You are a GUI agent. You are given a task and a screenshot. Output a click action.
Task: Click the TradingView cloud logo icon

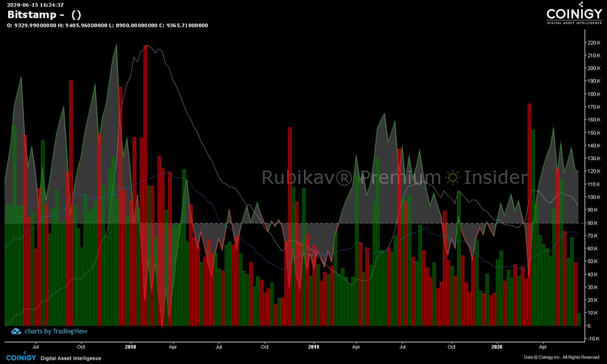[x=16, y=331]
